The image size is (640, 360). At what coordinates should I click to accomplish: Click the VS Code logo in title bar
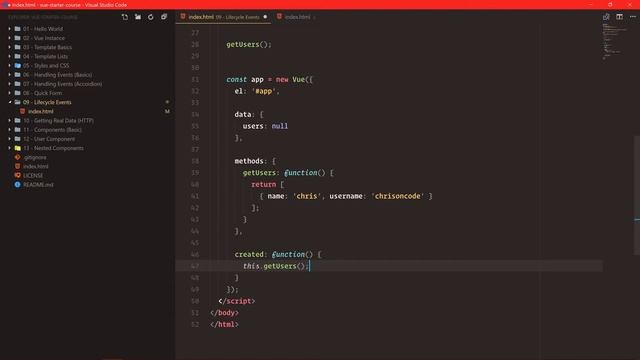pyautogui.click(x=5, y=5)
